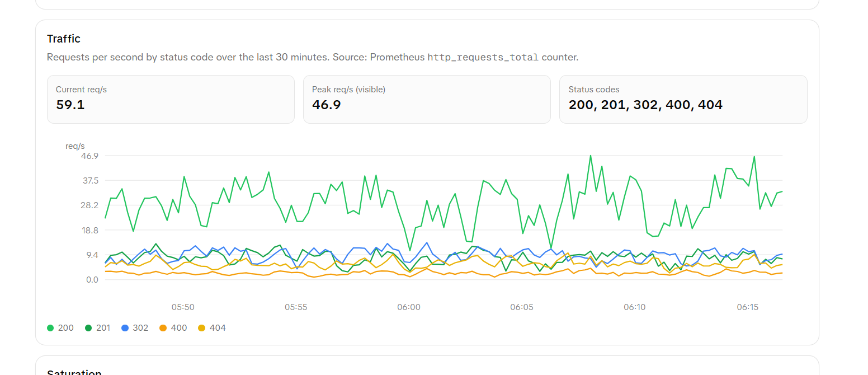Click the 05:50 time axis label

(x=183, y=307)
